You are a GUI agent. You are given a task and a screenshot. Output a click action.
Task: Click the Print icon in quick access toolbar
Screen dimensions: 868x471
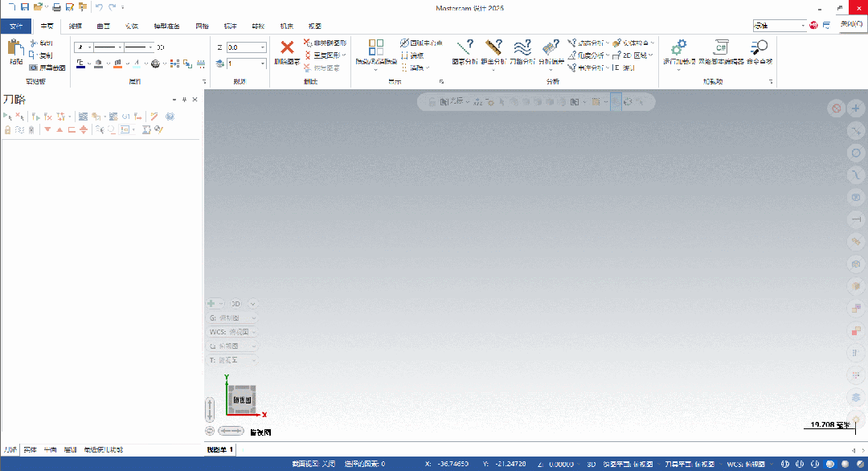click(x=56, y=7)
